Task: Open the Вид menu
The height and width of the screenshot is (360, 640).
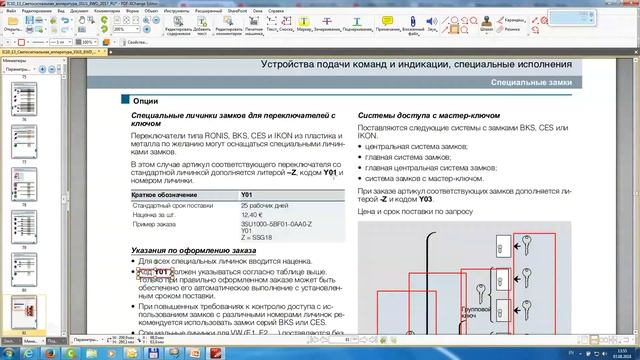Action: [61, 11]
